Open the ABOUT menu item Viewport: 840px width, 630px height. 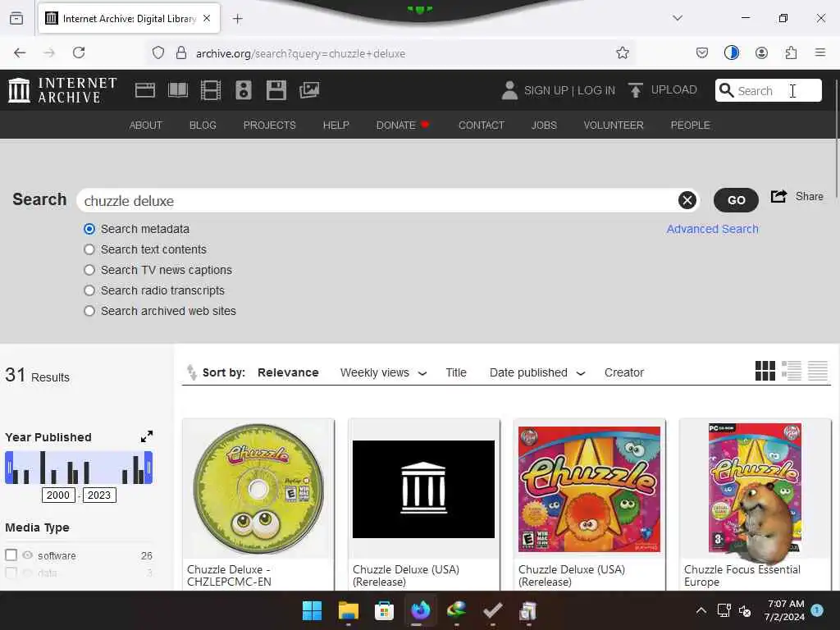(x=146, y=126)
